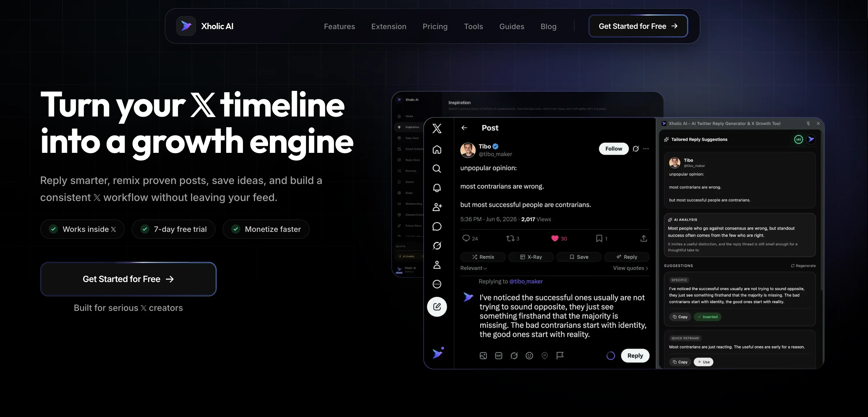The image size is (868, 417).
Task: Click the X-Ray button under the post
Action: click(531, 257)
